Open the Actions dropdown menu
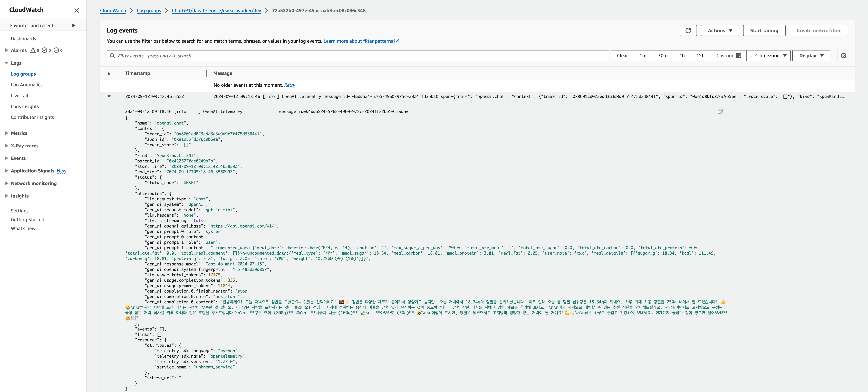The height and width of the screenshot is (392, 868). pos(720,31)
